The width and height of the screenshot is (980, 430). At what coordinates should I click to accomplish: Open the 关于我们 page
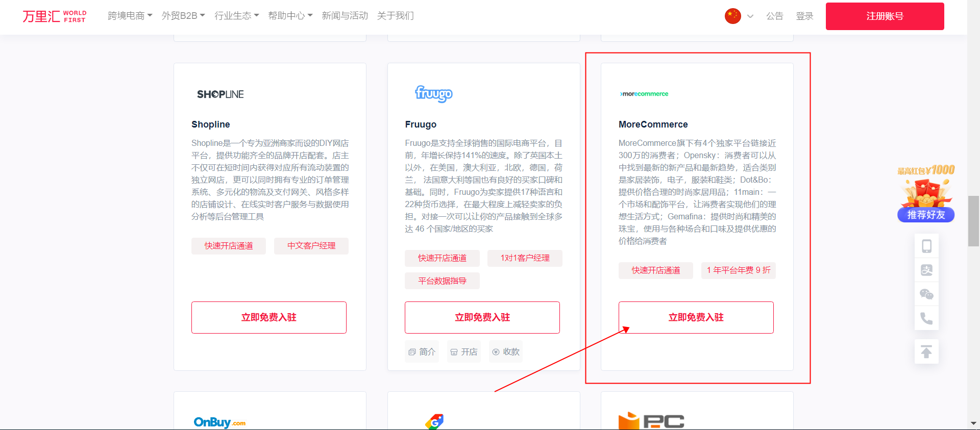396,16
